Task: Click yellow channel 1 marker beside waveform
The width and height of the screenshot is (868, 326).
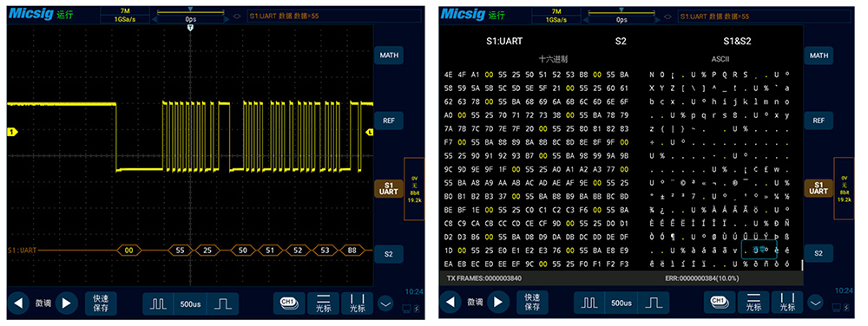Action: click(11, 132)
